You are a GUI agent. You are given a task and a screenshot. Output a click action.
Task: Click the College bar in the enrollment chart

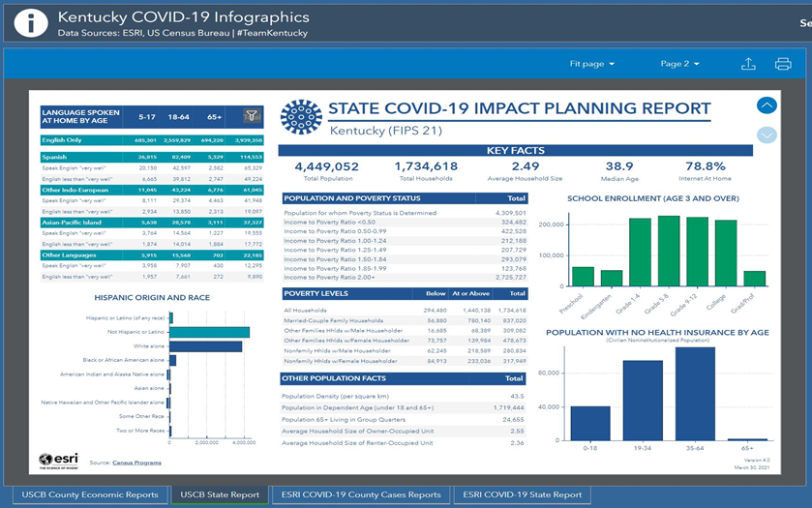pos(726,253)
